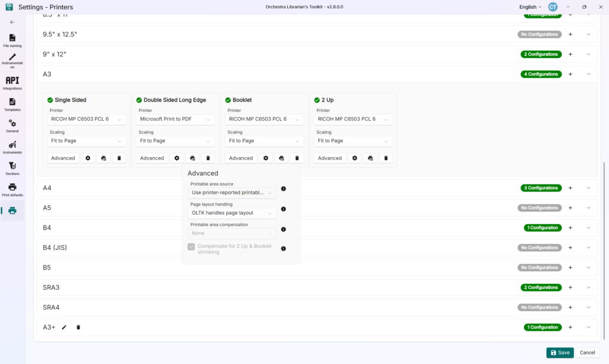The height and width of the screenshot is (364, 609).
Task: Click the 3 Configurations badge on A4
Action: (541, 188)
